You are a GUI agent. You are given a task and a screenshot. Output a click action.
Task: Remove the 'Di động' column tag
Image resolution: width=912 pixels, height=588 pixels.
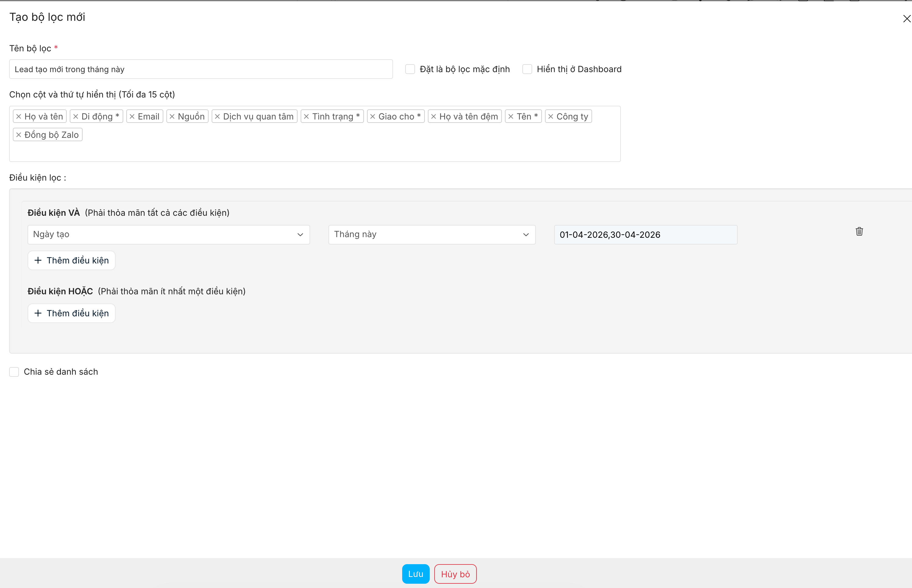(76, 116)
